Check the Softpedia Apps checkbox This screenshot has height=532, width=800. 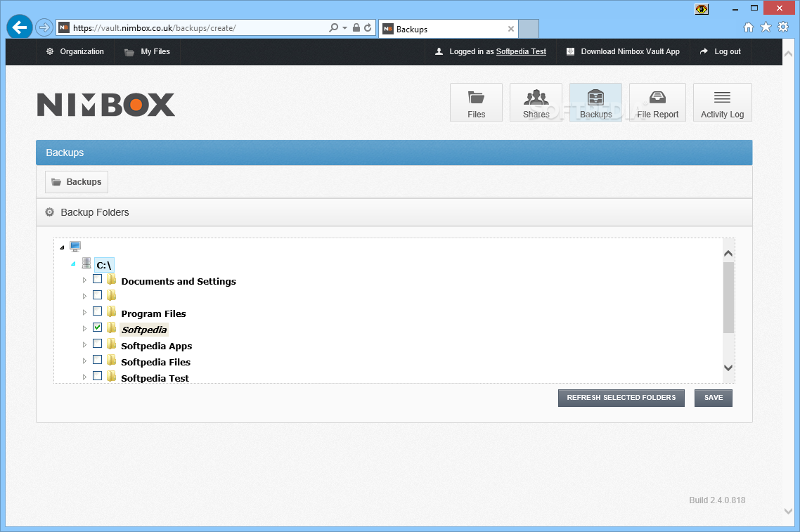click(98, 343)
